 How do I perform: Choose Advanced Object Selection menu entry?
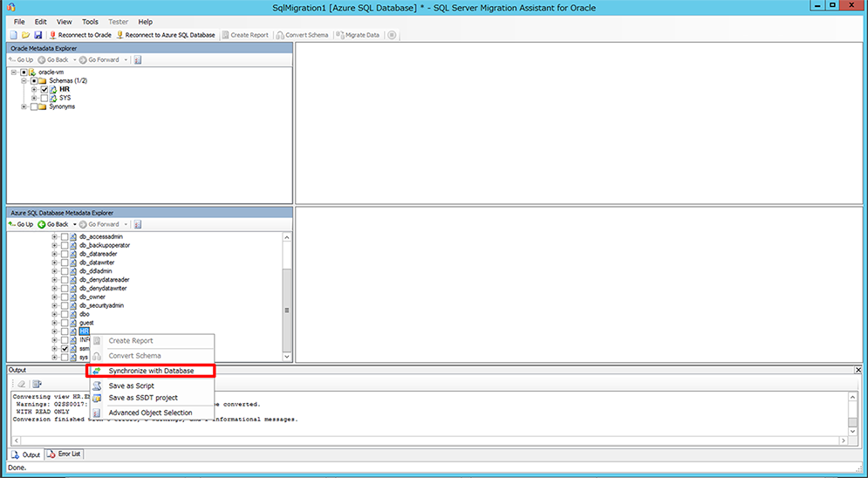151,413
